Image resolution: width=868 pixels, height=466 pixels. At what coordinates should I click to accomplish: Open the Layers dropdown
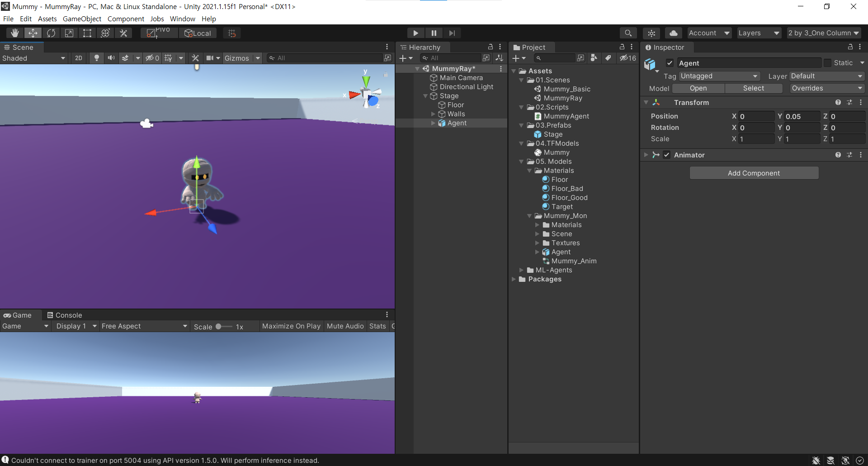[759, 33]
